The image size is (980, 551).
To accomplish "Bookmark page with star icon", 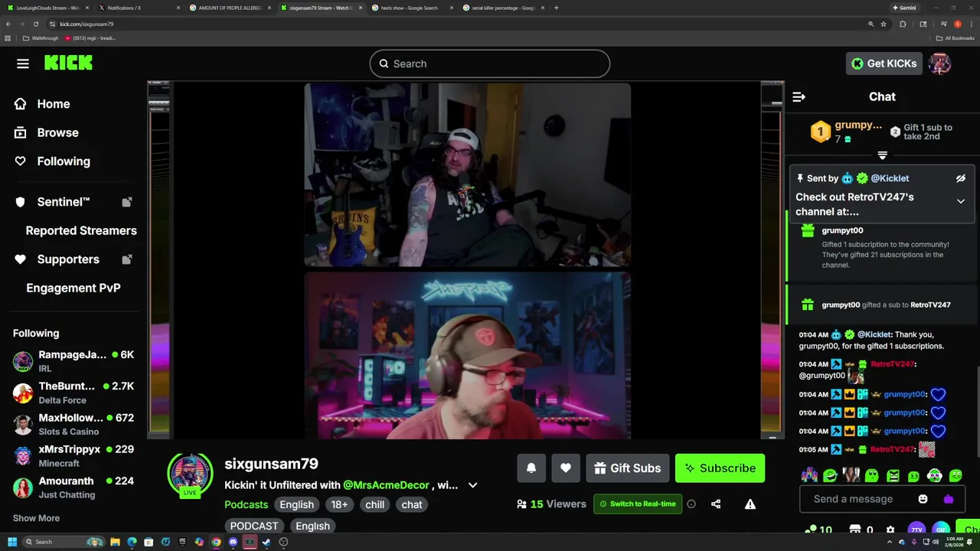I will pos(884,24).
